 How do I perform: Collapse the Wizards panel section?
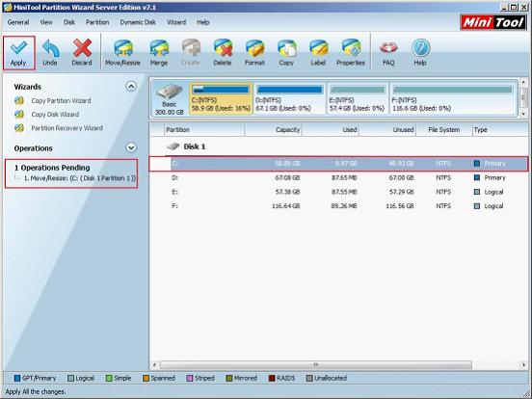click(x=131, y=87)
